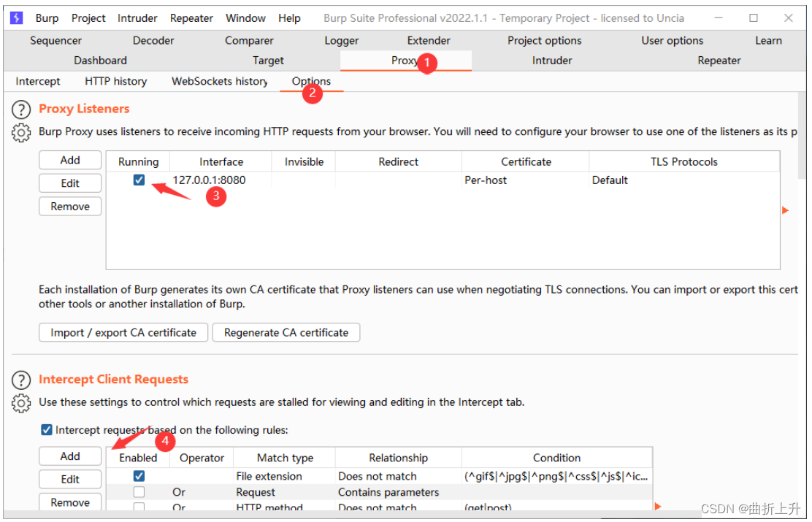
Task: Click the Interface column header
Action: coord(221,162)
